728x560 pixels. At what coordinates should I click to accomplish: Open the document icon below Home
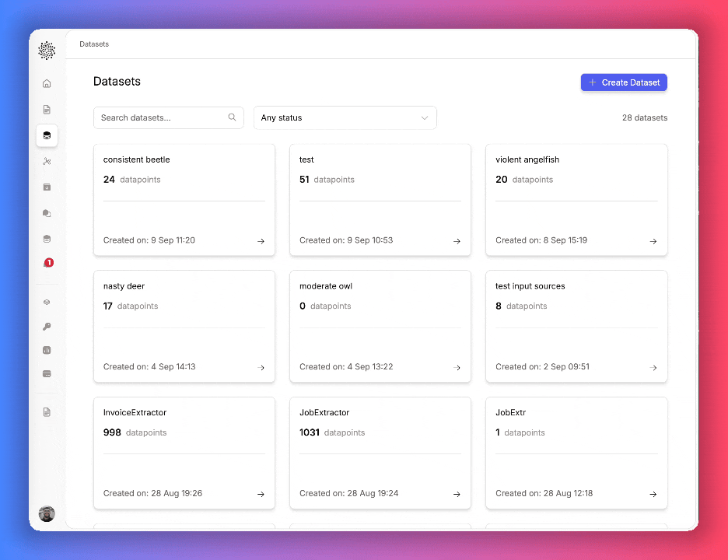(x=47, y=110)
